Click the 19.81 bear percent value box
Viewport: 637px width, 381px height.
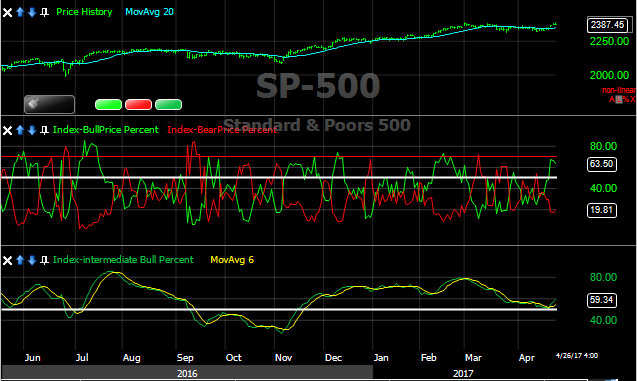pos(602,210)
